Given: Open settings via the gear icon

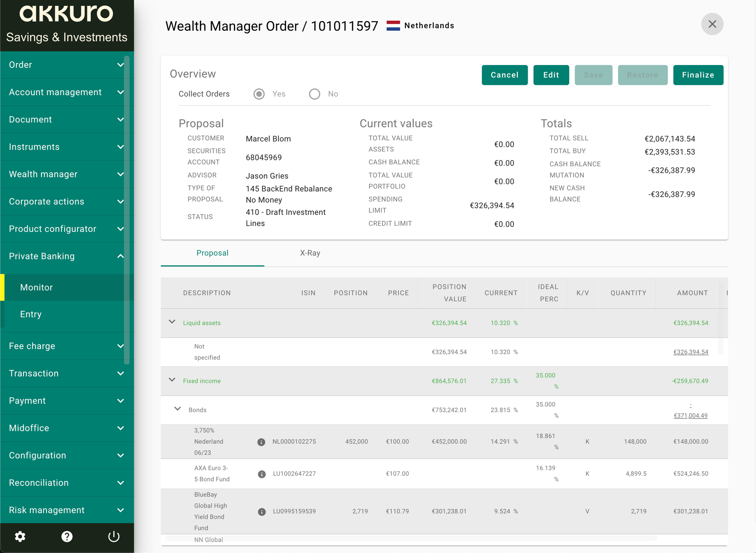Looking at the screenshot, I should [20, 536].
